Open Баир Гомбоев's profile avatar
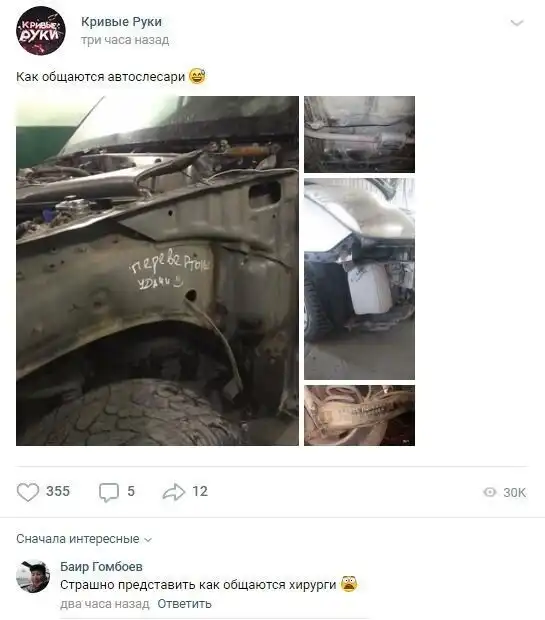The width and height of the screenshot is (545, 620). pos(33,576)
